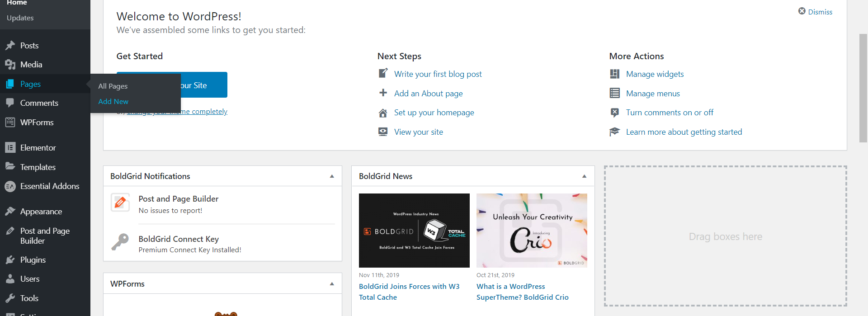Click Manage widgets link
This screenshot has width=868, height=316.
coord(655,74)
